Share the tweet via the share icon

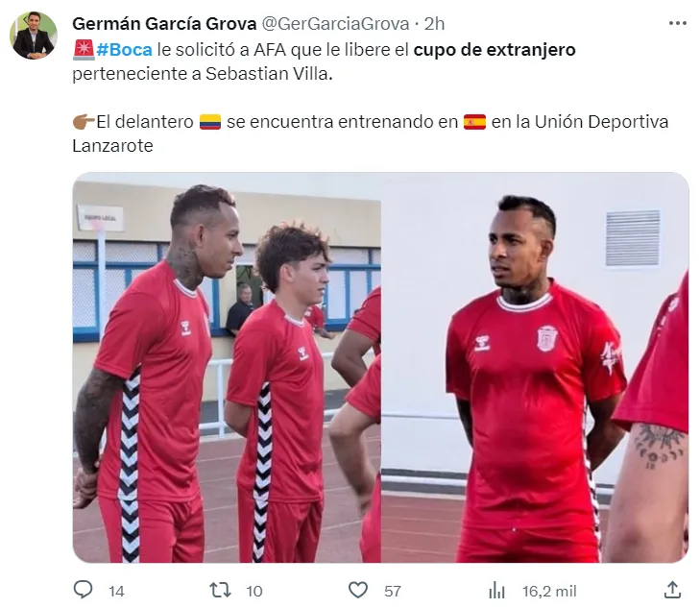pyautogui.click(x=672, y=589)
